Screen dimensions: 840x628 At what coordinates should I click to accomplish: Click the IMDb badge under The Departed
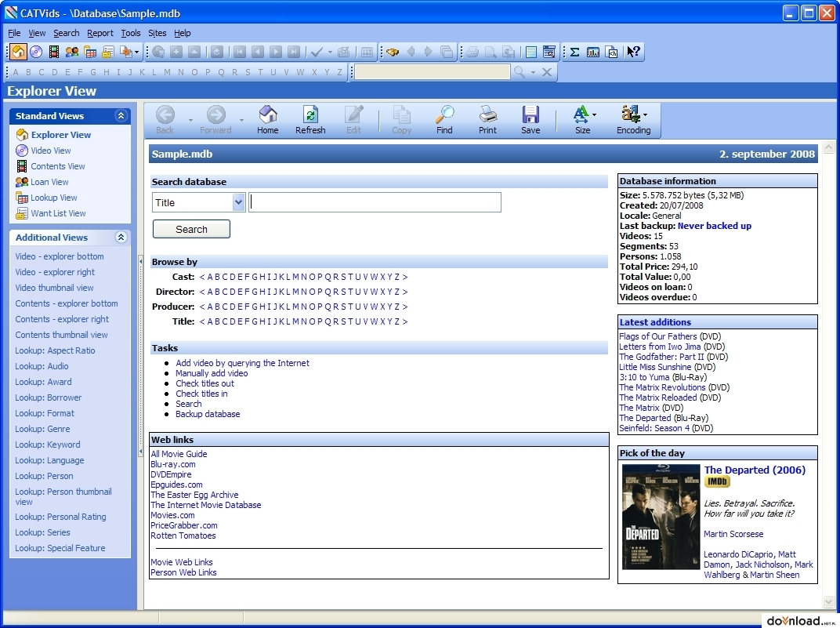tap(717, 481)
